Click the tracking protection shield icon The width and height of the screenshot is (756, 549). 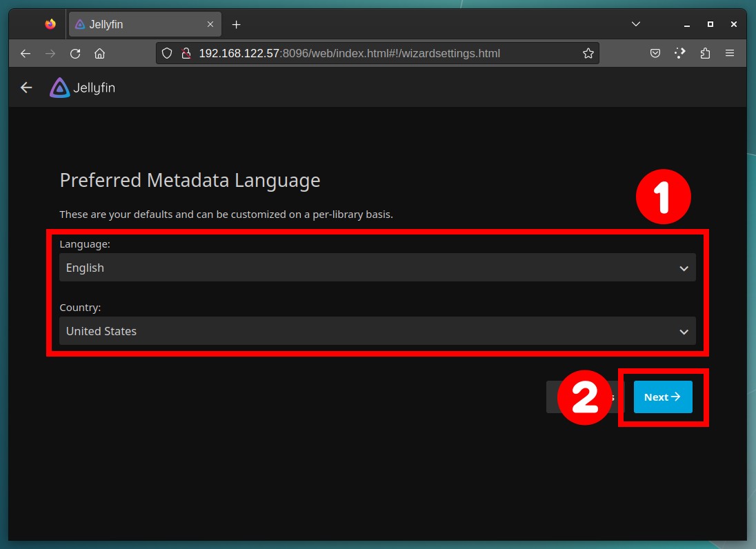(167, 54)
